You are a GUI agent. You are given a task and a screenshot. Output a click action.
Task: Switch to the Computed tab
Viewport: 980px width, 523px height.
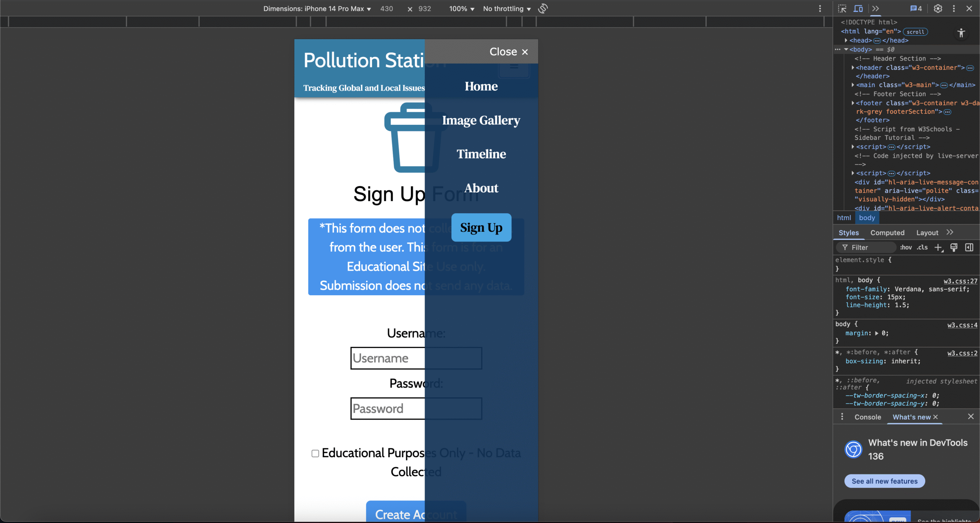coord(887,233)
